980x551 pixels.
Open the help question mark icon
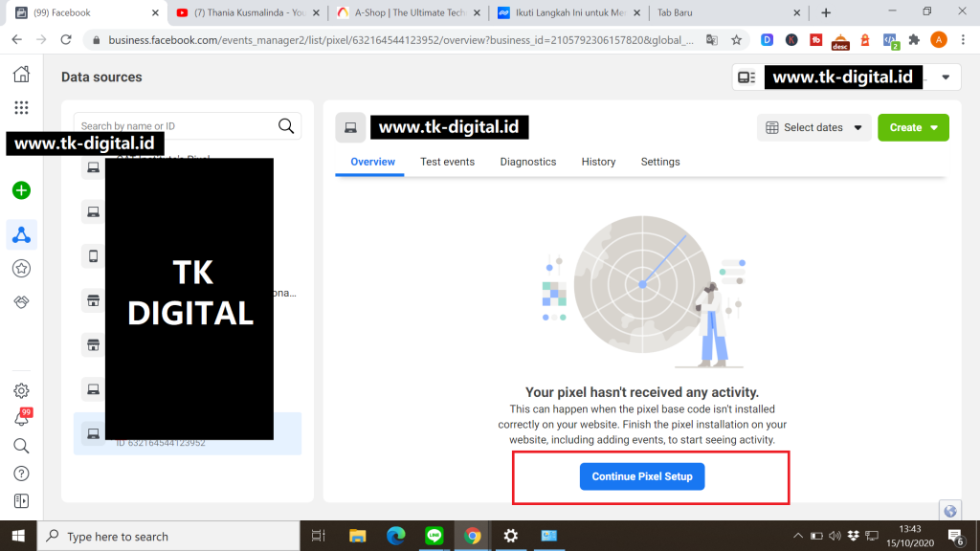pyautogui.click(x=21, y=474)
